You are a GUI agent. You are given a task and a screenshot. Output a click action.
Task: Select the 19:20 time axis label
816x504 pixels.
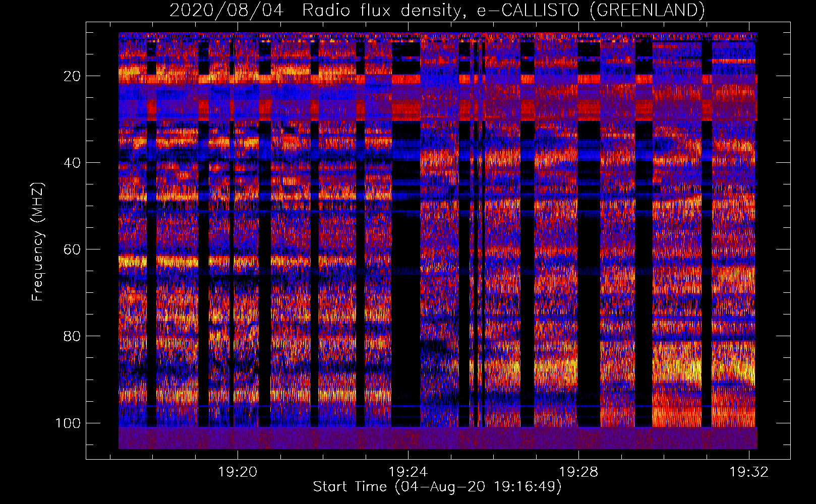point(238,472)
